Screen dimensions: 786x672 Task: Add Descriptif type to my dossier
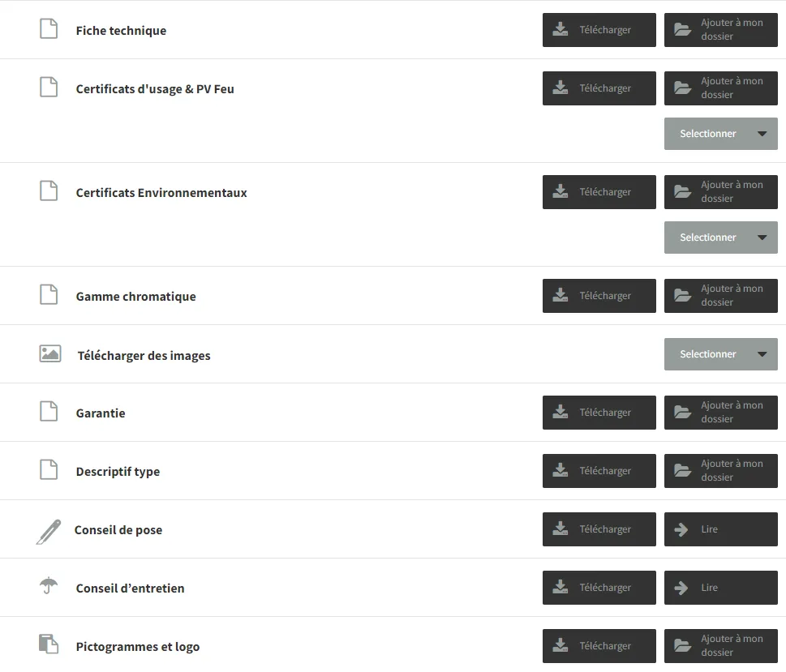pos(720,471)
